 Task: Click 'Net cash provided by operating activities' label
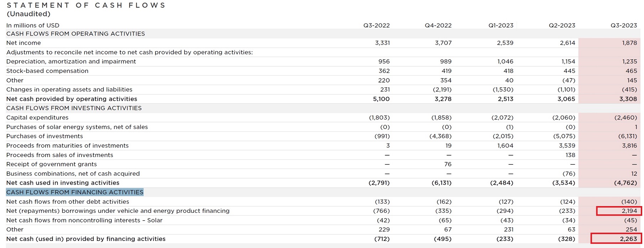pyautogui.click(x=72, y=99)
